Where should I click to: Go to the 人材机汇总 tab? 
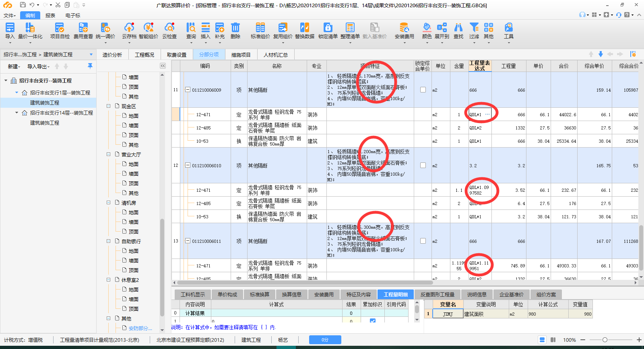[276, 55]
